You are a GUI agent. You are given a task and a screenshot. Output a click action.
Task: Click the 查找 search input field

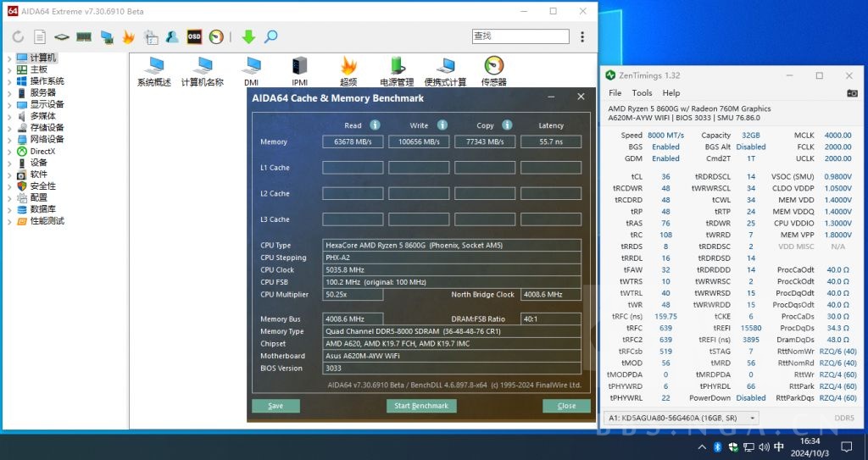(x=520, y=36)
